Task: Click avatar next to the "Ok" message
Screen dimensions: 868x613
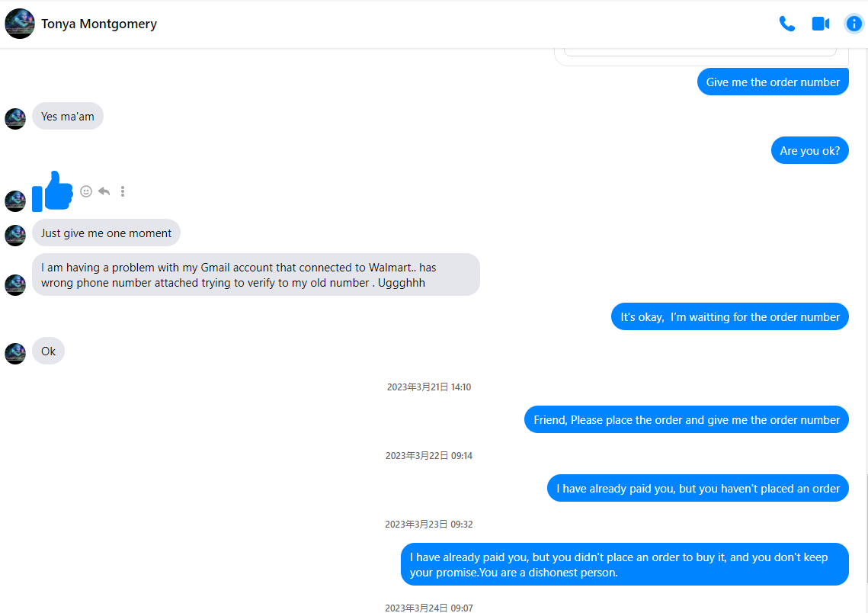Action: pos(15,353)
